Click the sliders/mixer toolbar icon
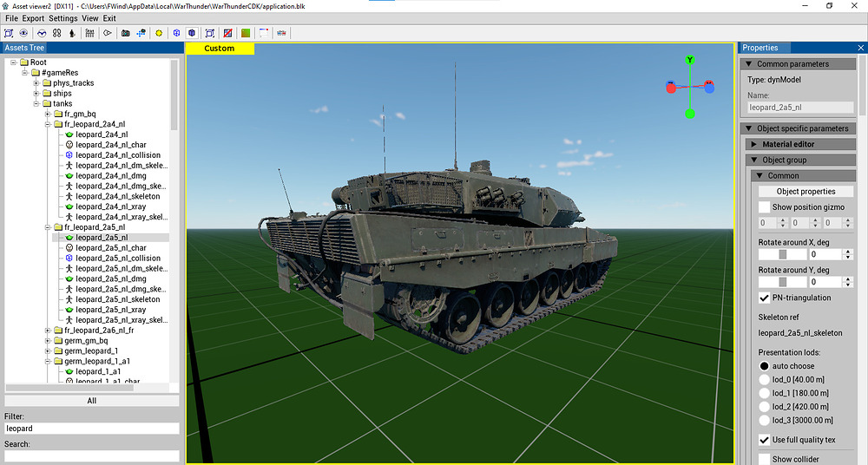Viewport: 868px width, 465px height. tap(89, 33)
